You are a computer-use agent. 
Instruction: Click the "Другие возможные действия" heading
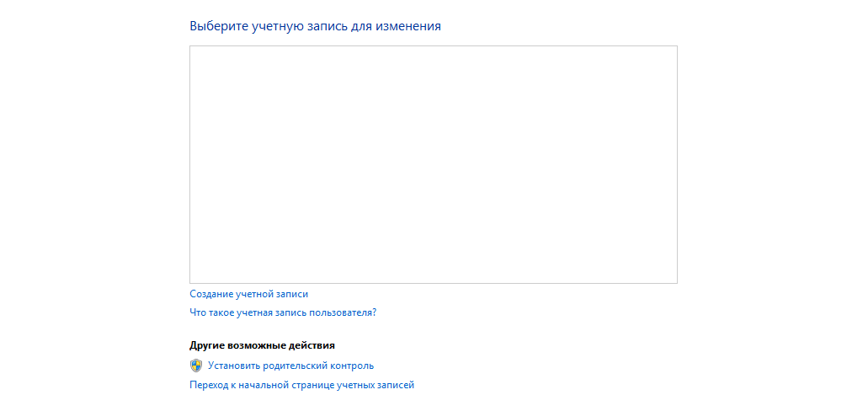click(263, 345)
